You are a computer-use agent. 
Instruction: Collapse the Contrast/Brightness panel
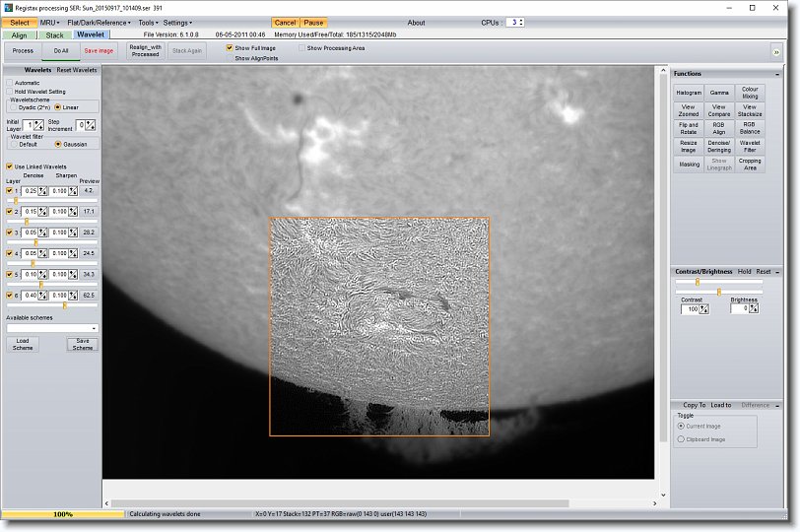(777, 272)
